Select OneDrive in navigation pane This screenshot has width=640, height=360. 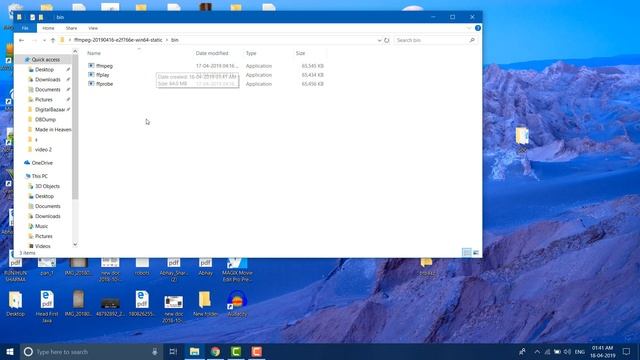click(x=42, y=163)
